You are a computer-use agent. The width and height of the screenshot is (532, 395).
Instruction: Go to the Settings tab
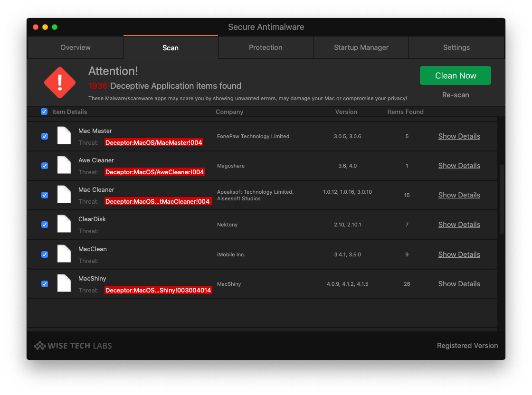point(456,47)
